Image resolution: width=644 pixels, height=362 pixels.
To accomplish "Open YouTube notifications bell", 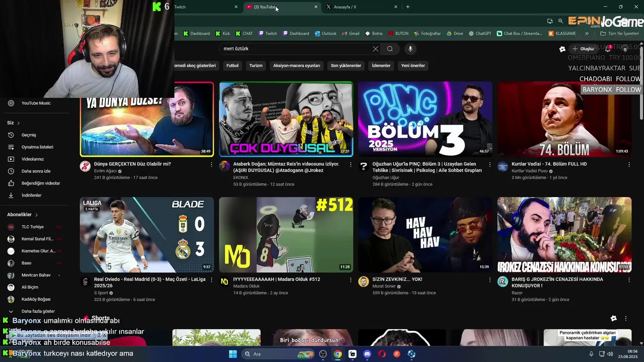I will tap(608, 49).
